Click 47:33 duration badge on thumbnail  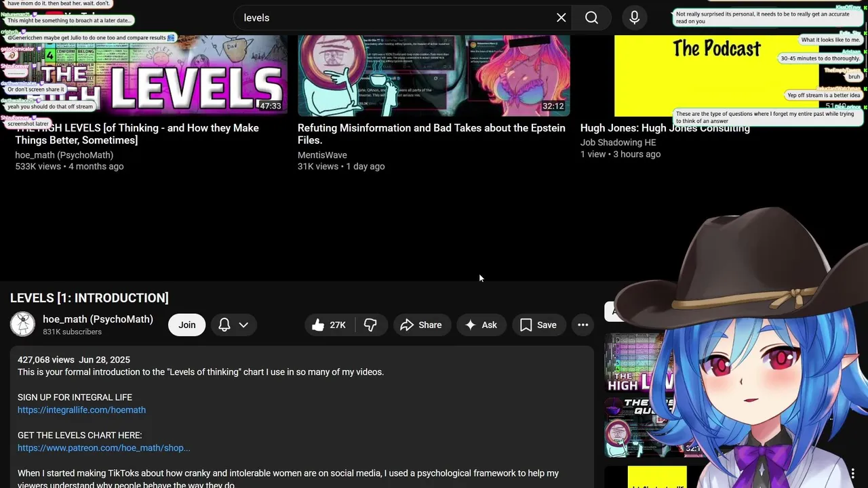point(270,106)
